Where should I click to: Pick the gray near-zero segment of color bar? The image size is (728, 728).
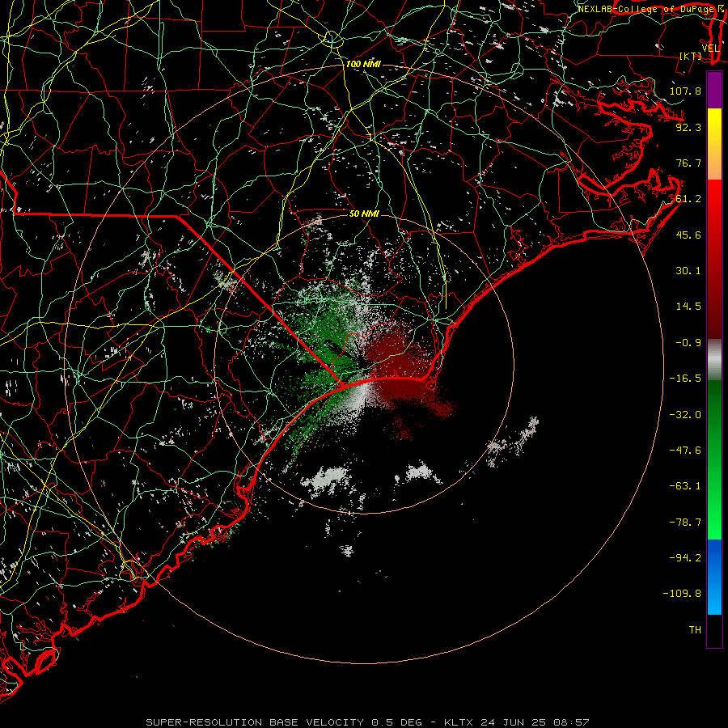pyautogui.click(x=714, y=360)
